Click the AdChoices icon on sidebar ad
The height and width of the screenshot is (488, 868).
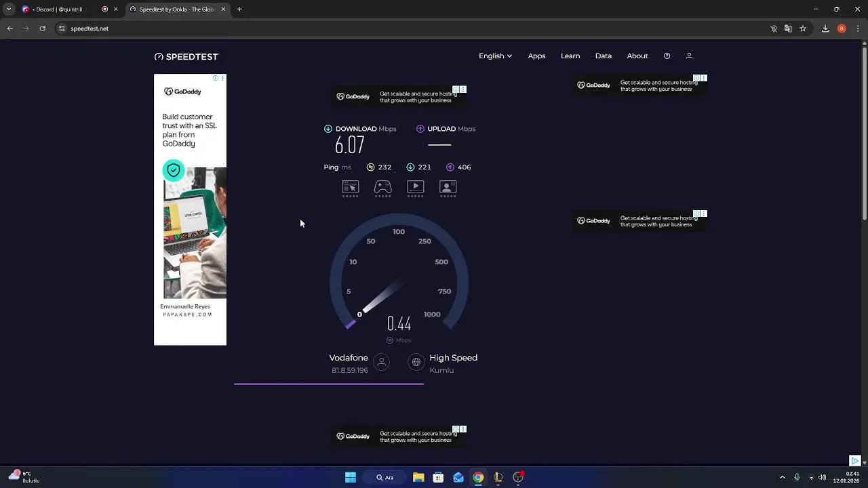click(x=216, y=78)
